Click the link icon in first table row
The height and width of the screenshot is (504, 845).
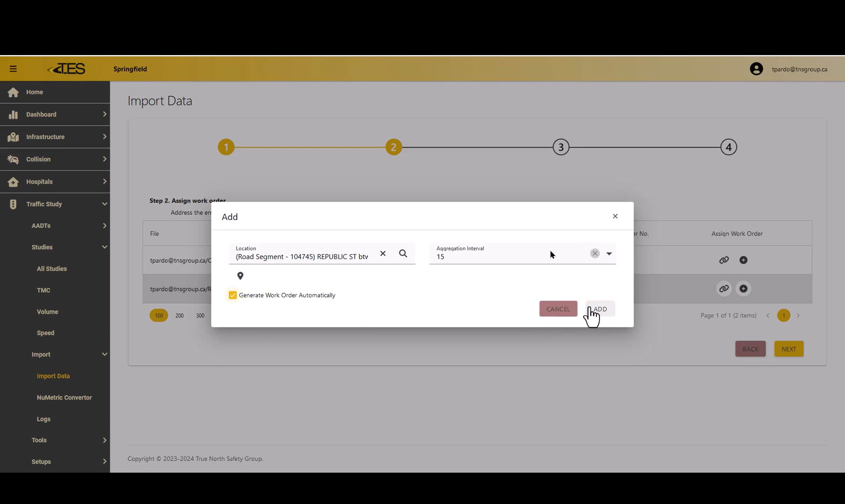(724, 260)
